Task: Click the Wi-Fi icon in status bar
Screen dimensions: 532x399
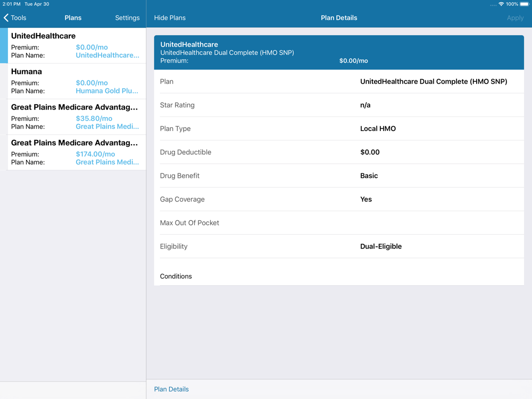Action: (x=501, y=4)
